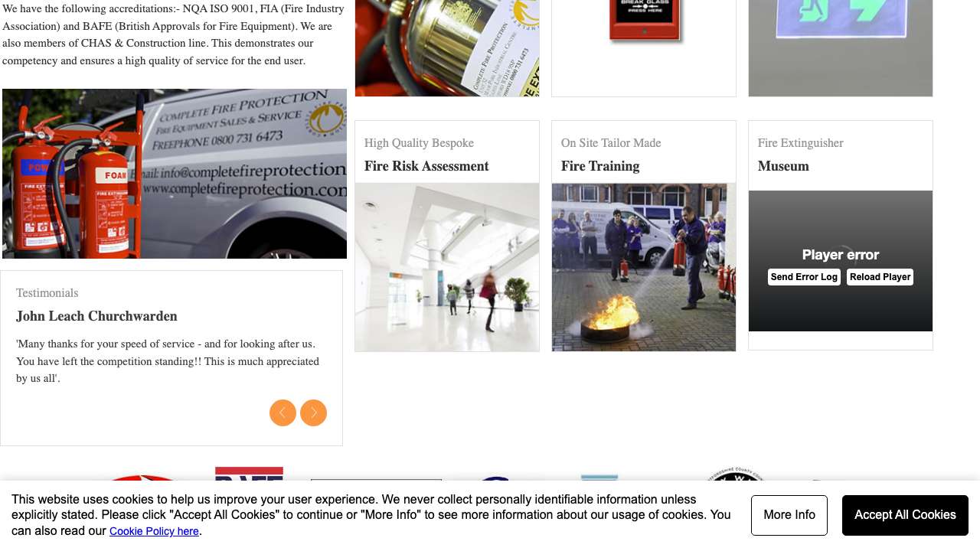This screenshot has height=551, width=980.
Task: Select the round county council badge logo
Action: (736, 474)
